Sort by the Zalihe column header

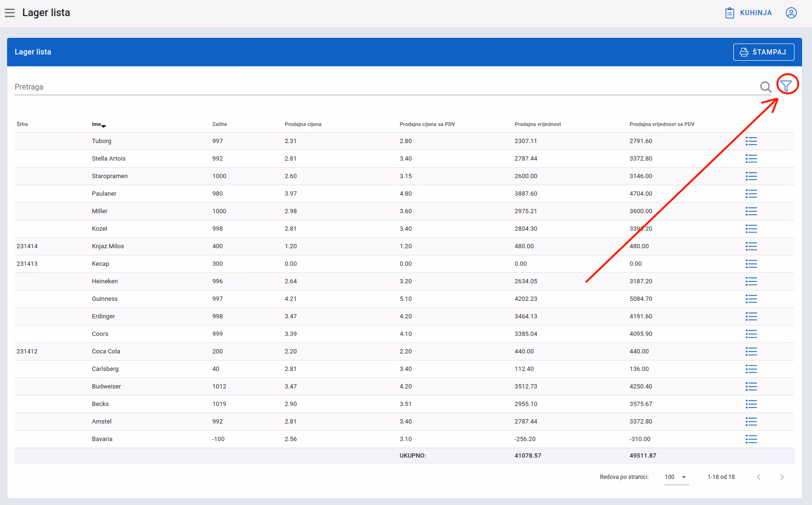pos(219,124)
